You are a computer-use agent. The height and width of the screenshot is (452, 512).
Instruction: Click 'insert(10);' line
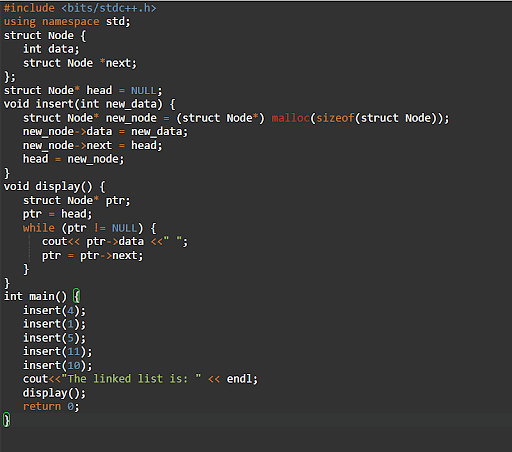coord(57,365)
